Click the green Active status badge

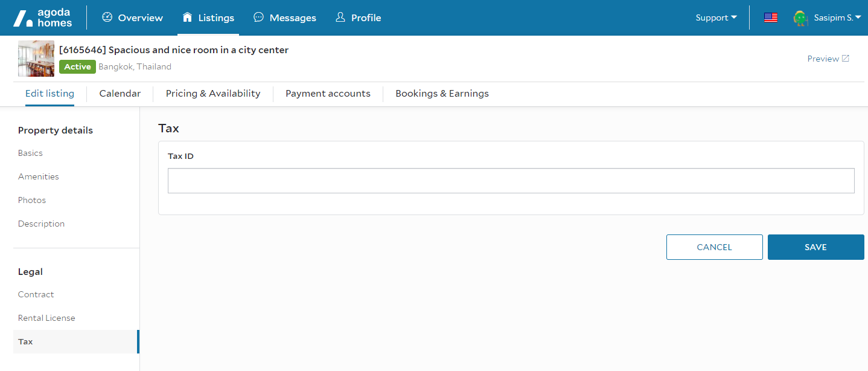[x=77, y=66]
